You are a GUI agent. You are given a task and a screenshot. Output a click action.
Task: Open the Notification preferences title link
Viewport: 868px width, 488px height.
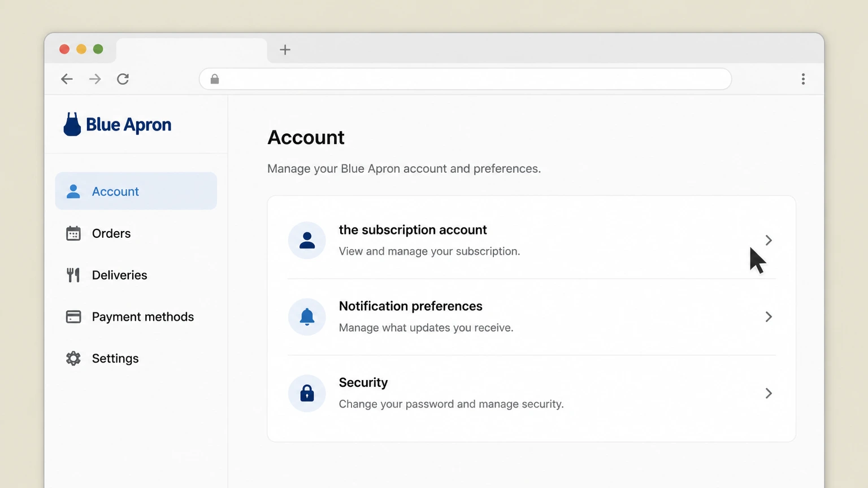click(411, 306)
